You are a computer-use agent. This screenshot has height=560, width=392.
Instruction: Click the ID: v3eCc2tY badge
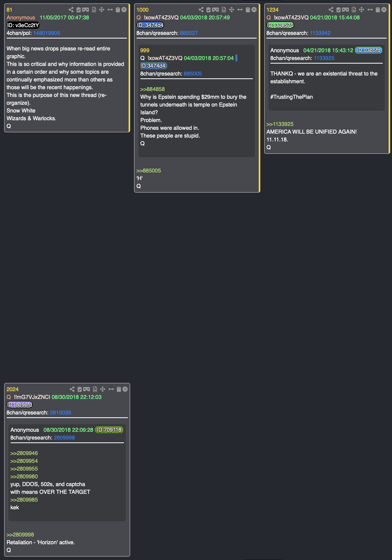click(23, 25)
